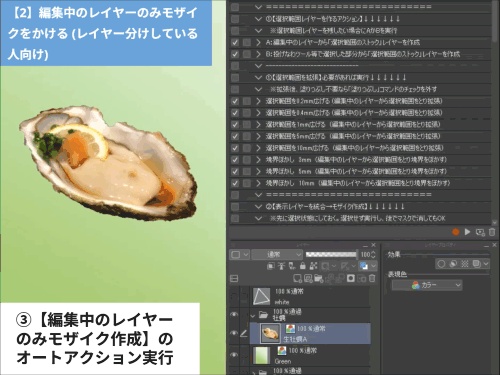The width and height of the screenshot is (500, 375).
Task: Delete the selected auto action
Action: 492,232
